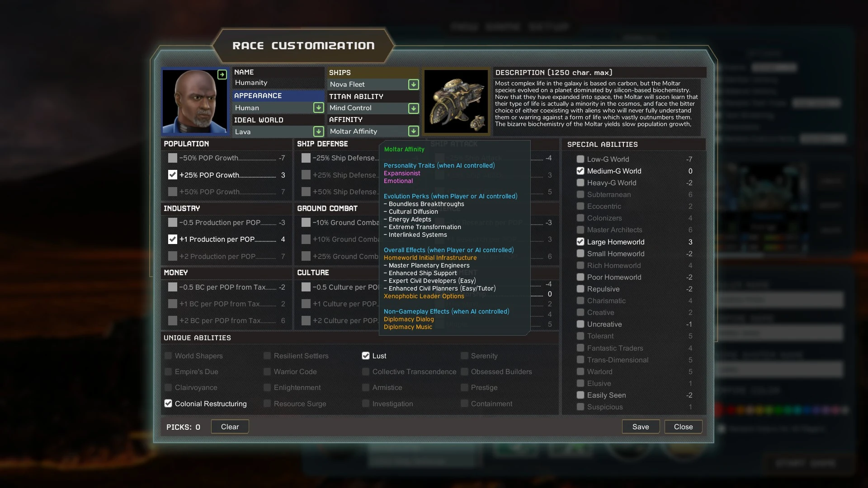Click the Humanity name input field
Viewport: 868px width, 488px height.
[278, 83]
